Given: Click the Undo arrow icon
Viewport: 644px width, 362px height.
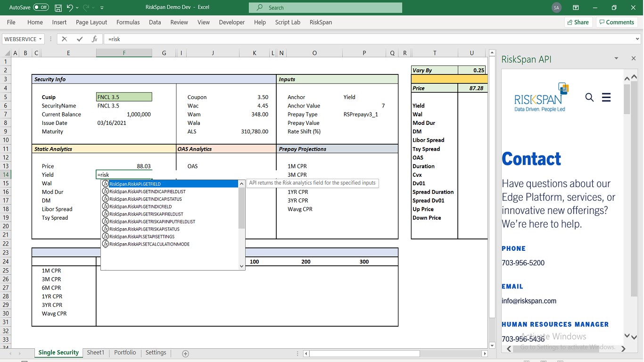Looking at the screenshot, I should coord(70,8).
